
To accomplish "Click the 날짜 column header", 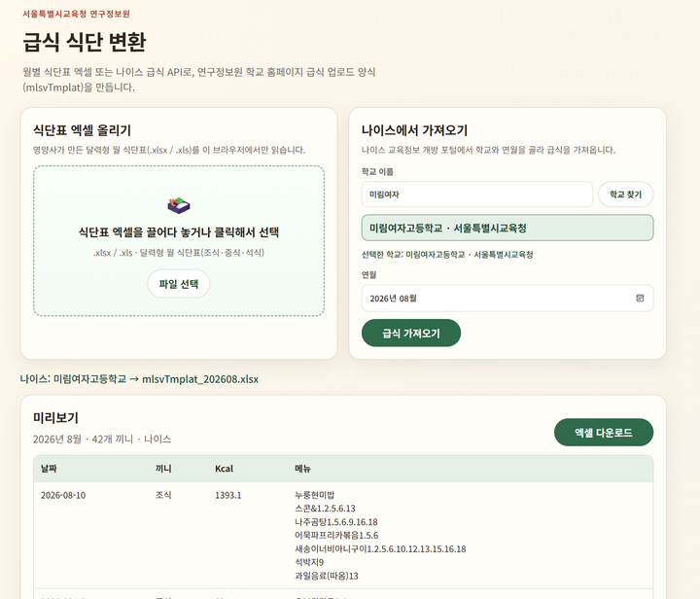I will (49, 469).
